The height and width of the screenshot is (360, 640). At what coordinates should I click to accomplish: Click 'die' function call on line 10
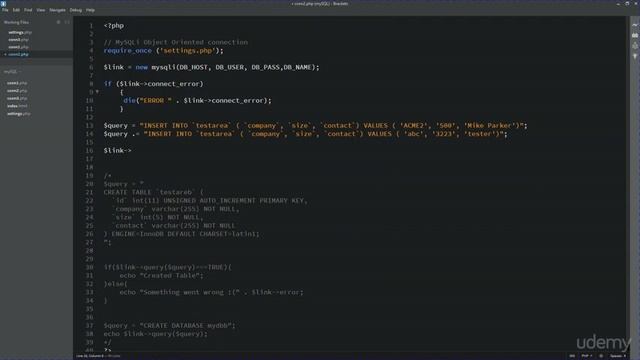[x=129, y=100]
